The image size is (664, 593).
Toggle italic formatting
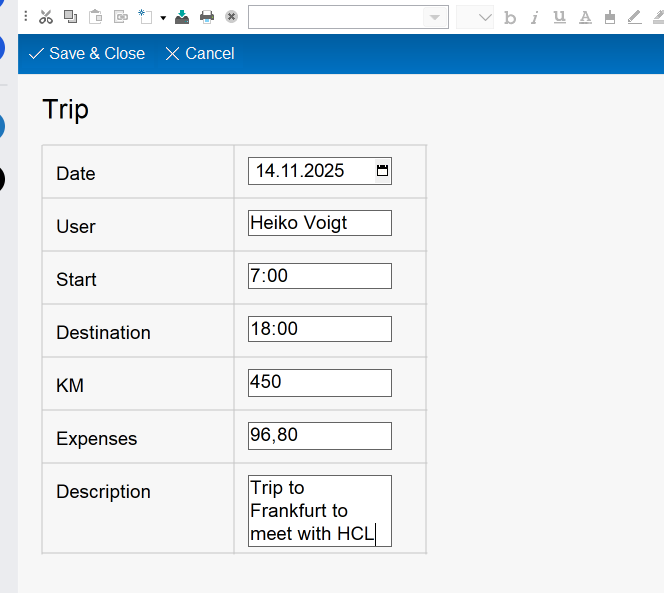[x=535, y=17]
